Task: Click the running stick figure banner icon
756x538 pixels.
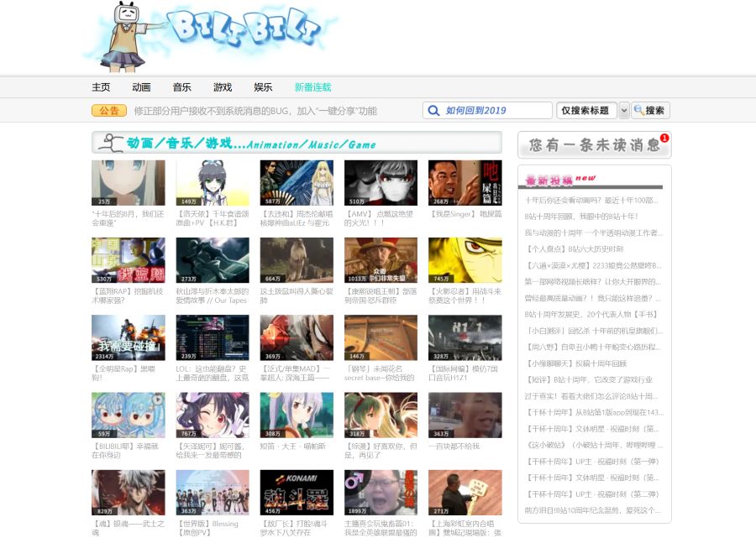Action: click(108, 143)
